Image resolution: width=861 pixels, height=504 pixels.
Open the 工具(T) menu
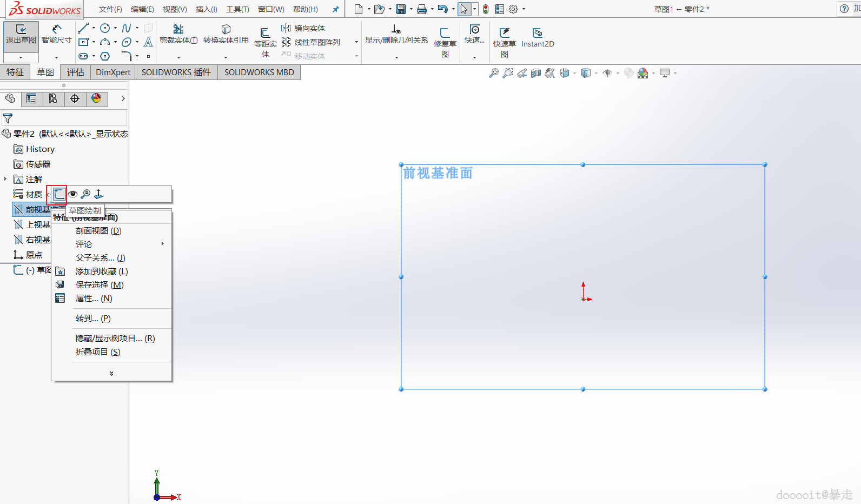(x=237, y=9)
